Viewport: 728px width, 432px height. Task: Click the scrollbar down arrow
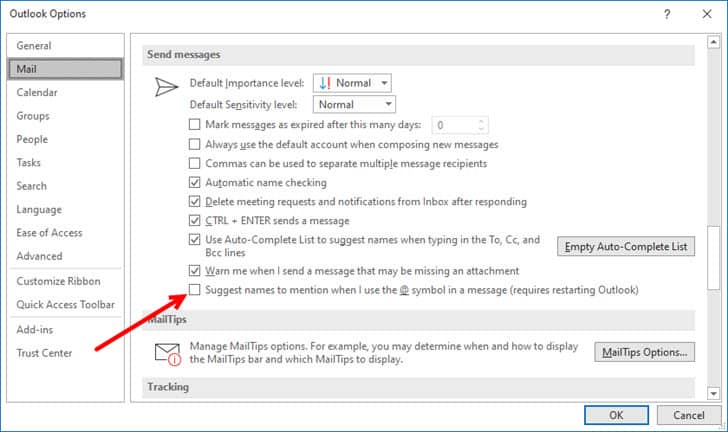[x=714, y=394]
